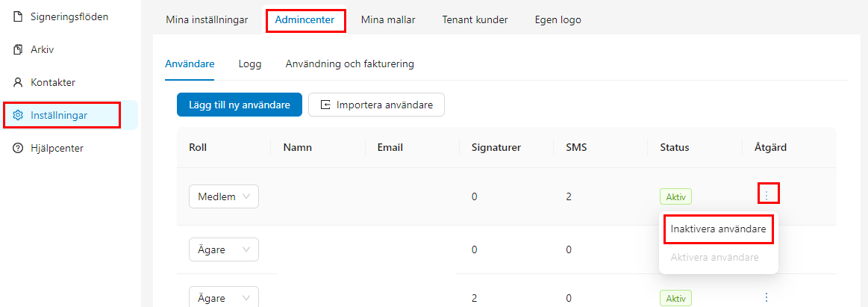Viewport: 868px width, 307px height.
Task: Open the Tenant kunder tab
Action: (x=475, y=20)
